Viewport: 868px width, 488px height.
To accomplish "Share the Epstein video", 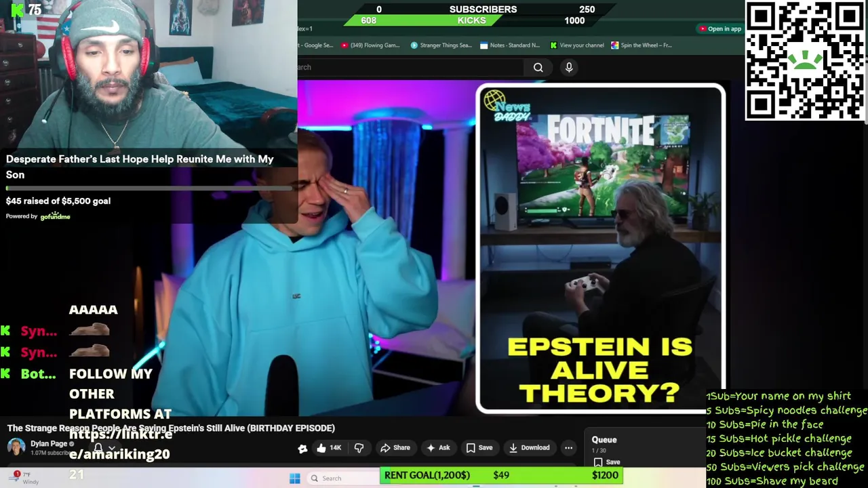I will coord(395,447).
